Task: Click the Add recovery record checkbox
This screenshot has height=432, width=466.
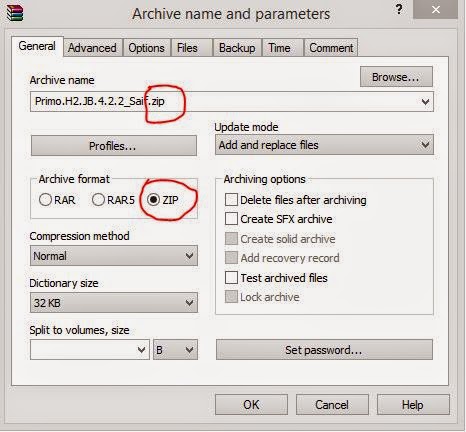Action: click(231, 258)
